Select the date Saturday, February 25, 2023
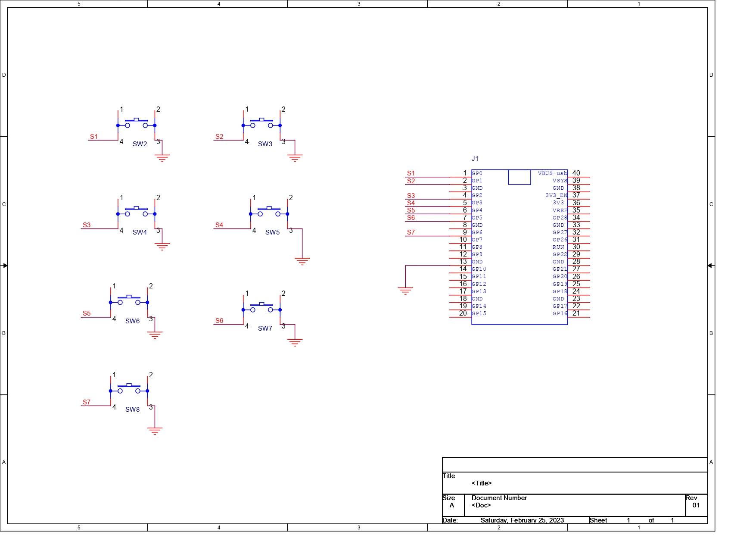The width and height of the screenshot is (756, 535). pyautogui.click(x=522, y=520)
